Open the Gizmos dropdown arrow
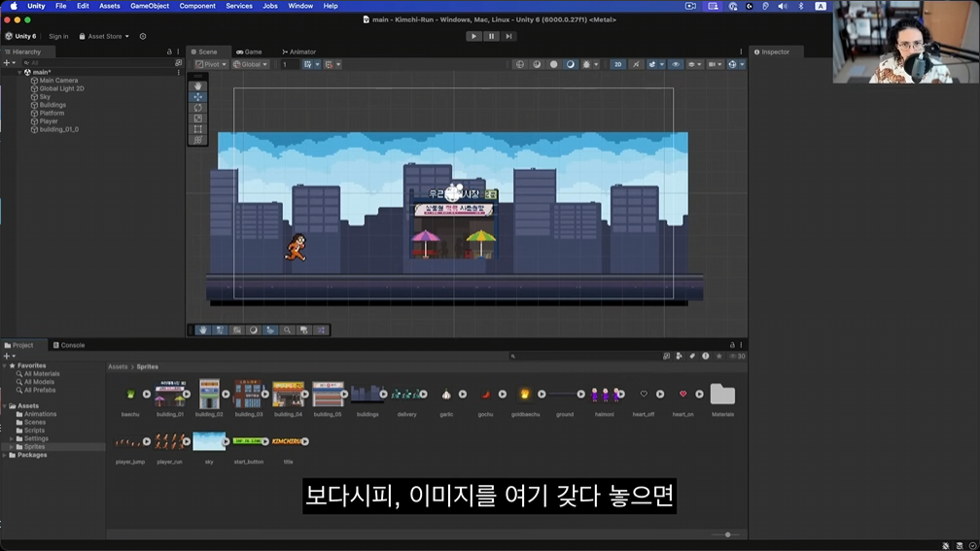 (742, 64)
